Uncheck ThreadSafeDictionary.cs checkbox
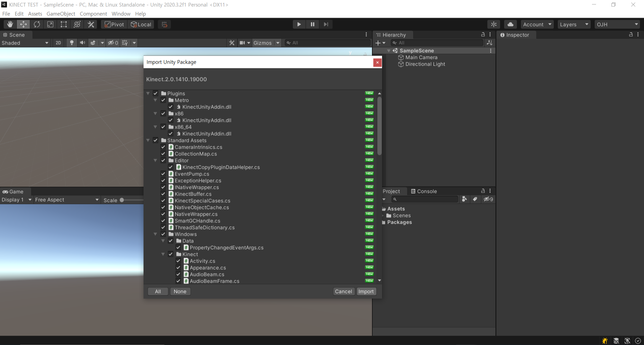Image resolution: width=644 pixels, height=345 pixels. tap(163, 227)
